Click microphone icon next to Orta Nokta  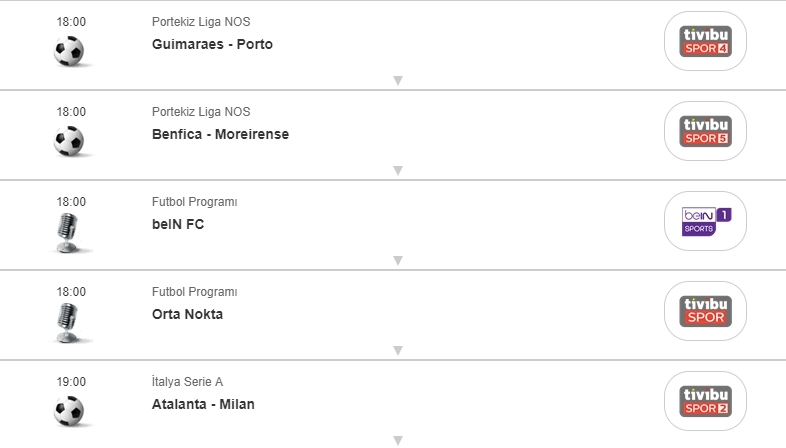pos(69,322)
